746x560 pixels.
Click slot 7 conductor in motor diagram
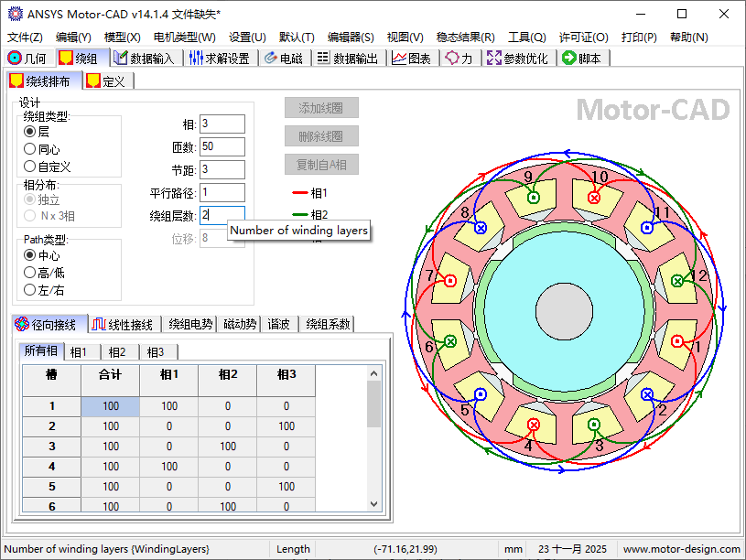450,281
